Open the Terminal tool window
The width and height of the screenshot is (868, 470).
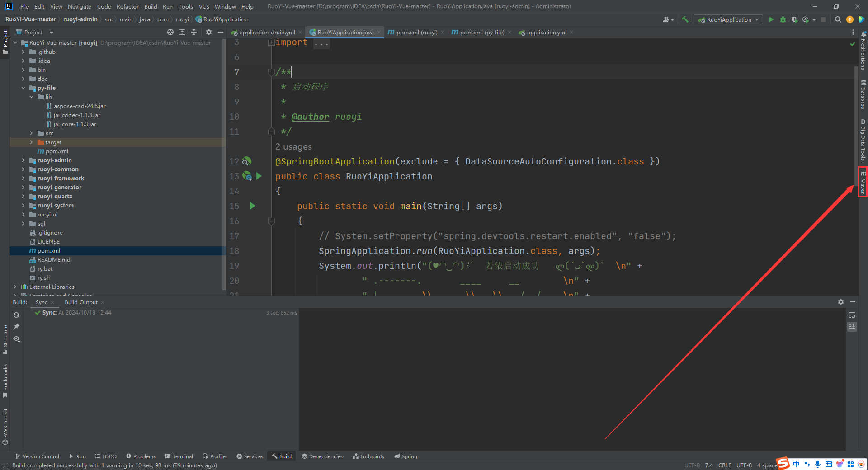click(x=179, y=456)
